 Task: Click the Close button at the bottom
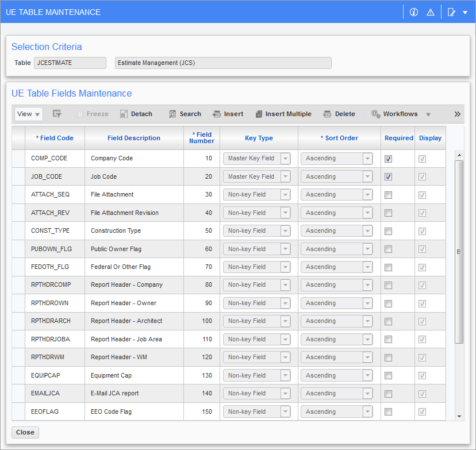[x=25, y=432]
